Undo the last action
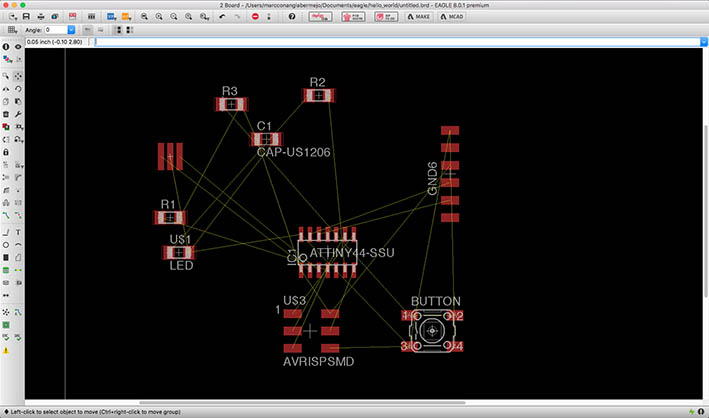Screen dimensions: 709x418 point(222,17)
